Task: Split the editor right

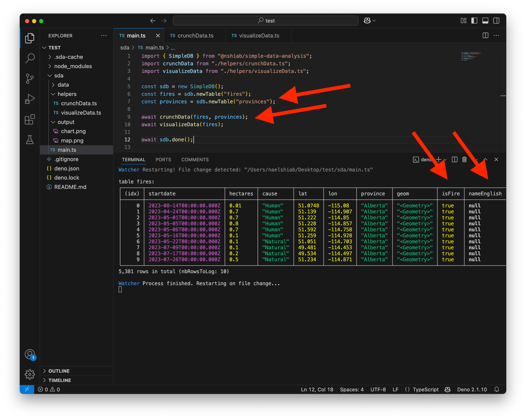Action: (x=485, y=36)
